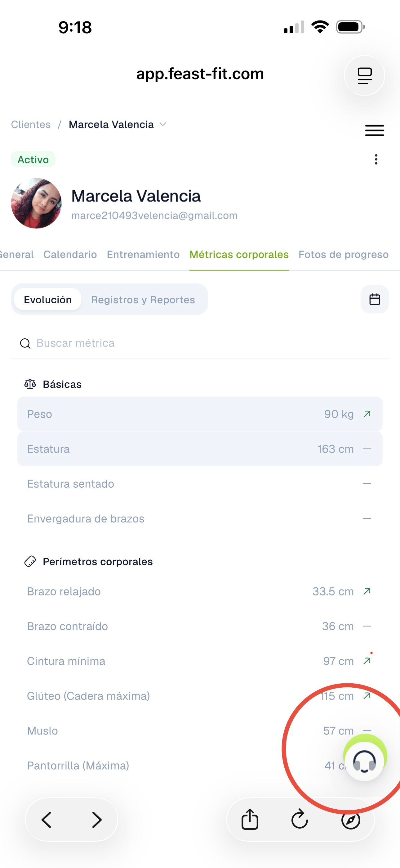
Task: Tap the compass browser icon
Action: click(x=350, y=820)
